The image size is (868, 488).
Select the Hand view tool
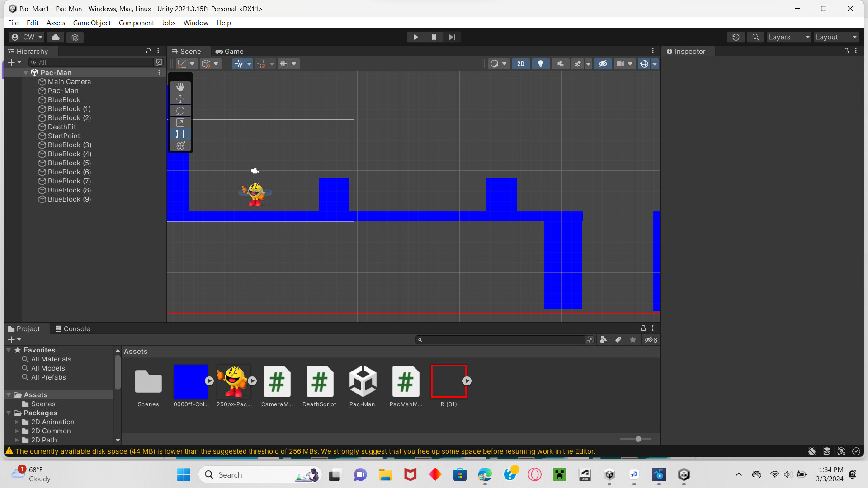coord(180,87)
